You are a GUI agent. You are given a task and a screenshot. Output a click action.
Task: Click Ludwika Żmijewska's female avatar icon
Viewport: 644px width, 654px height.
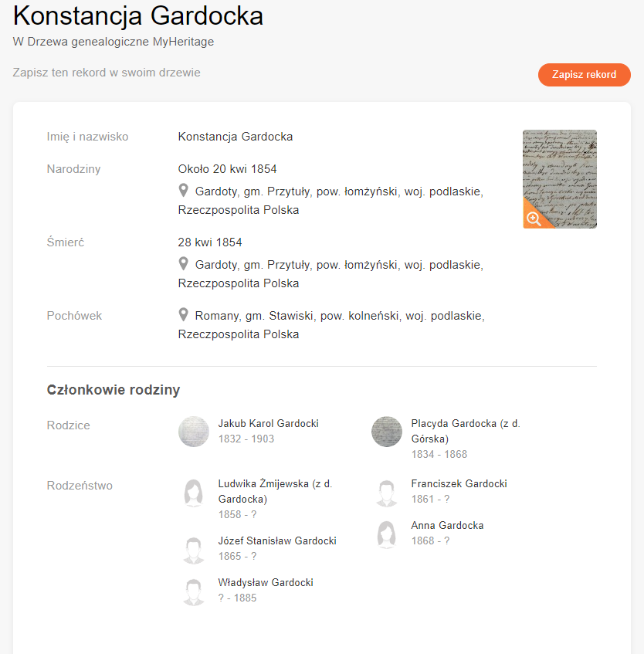(x=194, y=493)
